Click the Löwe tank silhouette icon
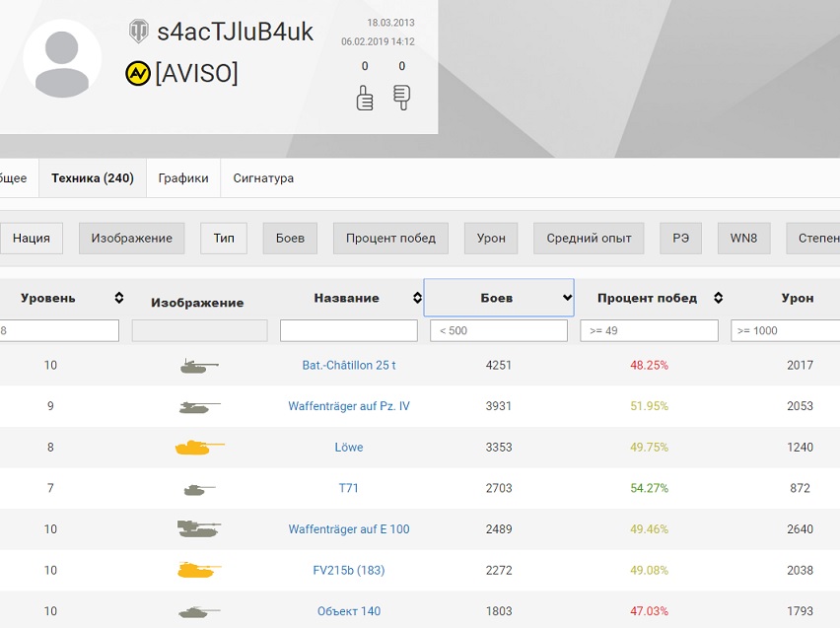The width and height of the screenshot is (840, 628). 199,447
